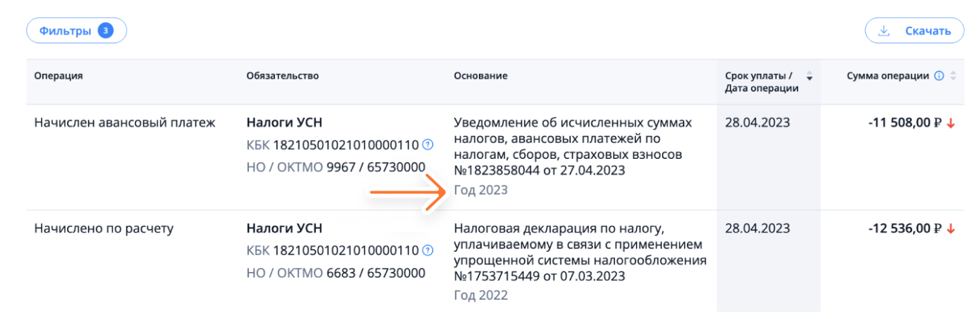Viewport: 980px width, 319px height.
Task: Click the Год 2022 label in second row
Action: coord(480,296)
